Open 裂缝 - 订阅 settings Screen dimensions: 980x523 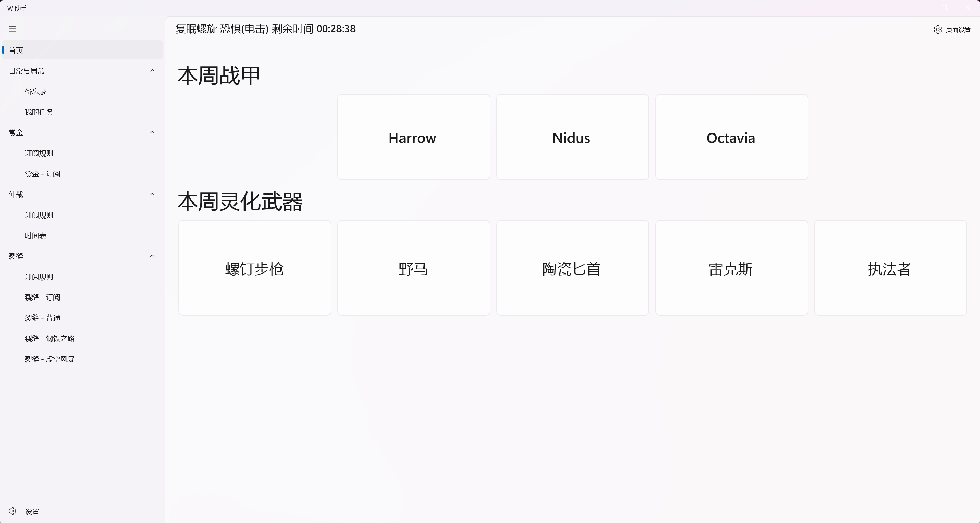[x=42, y=298]
